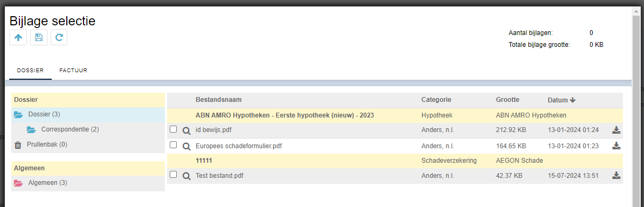Click the refresh icon
644x207 pixels.
click(59, 37)
